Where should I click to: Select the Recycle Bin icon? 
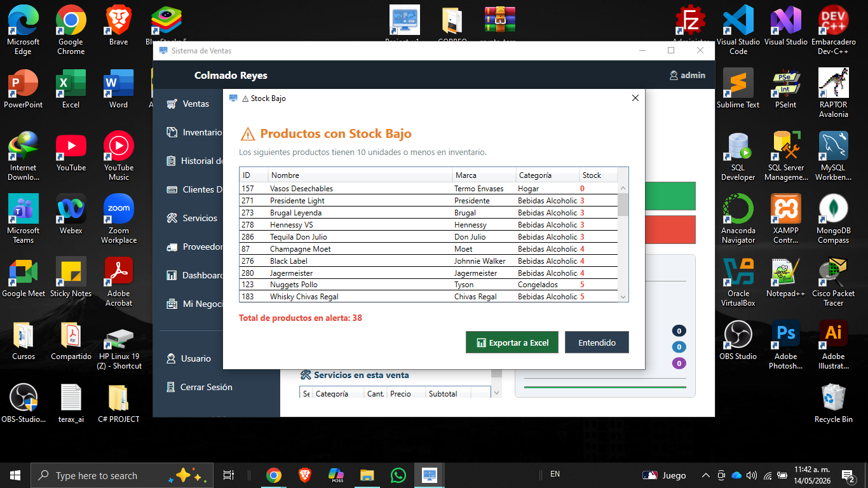click(x=834, y=403)
